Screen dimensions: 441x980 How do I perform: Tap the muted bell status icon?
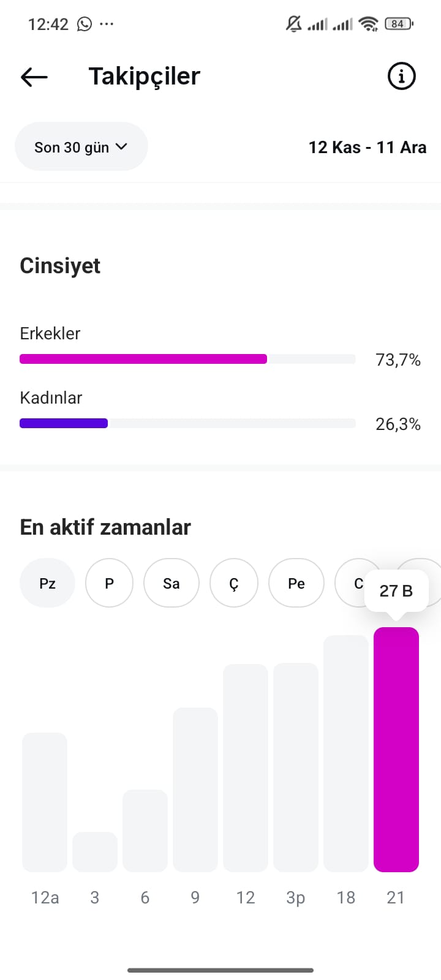pyautogui.click(x=294, y=24)
